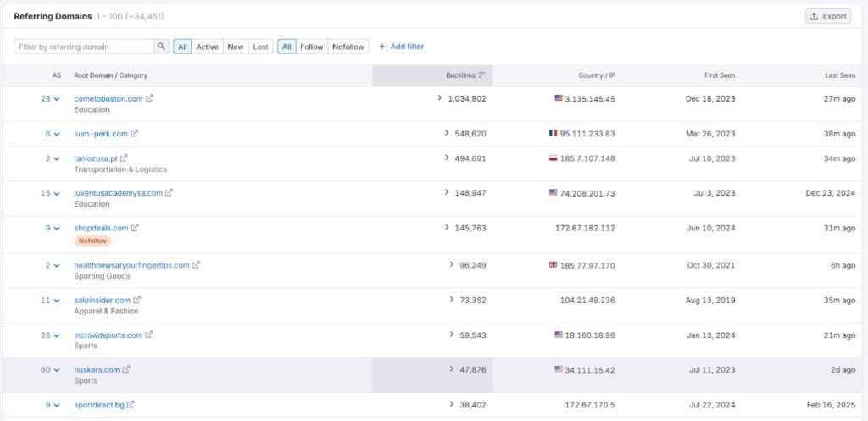The image size is (868, 421).
Task: Open external link icon next to shopdeals.com
Action: [x=135, y=228]
